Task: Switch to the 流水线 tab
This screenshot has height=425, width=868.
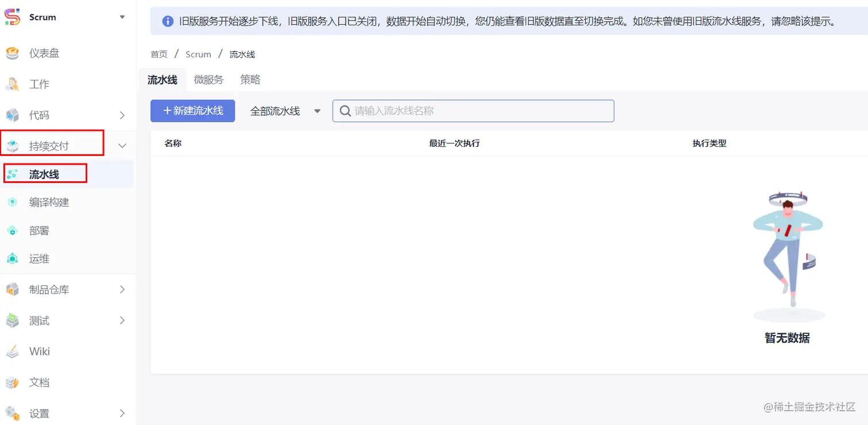Action: click(162, 80)
